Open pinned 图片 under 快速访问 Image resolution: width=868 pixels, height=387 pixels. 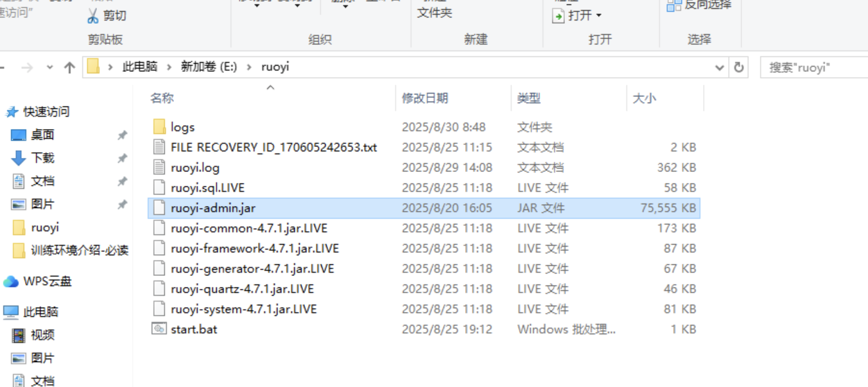tap(42, 204)
